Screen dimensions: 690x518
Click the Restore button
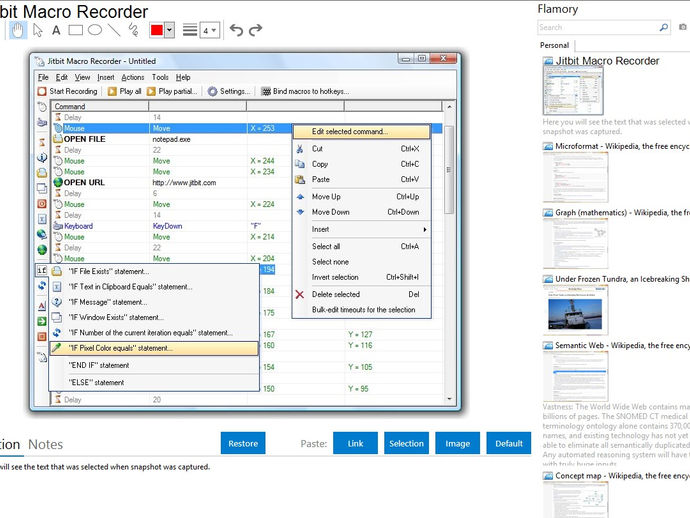tap(243, 443)
